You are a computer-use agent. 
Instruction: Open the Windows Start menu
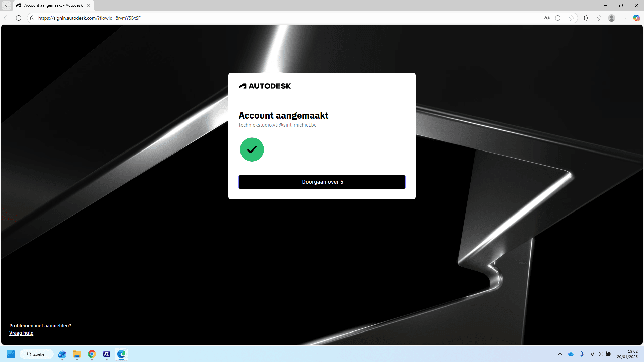point(11,354)
